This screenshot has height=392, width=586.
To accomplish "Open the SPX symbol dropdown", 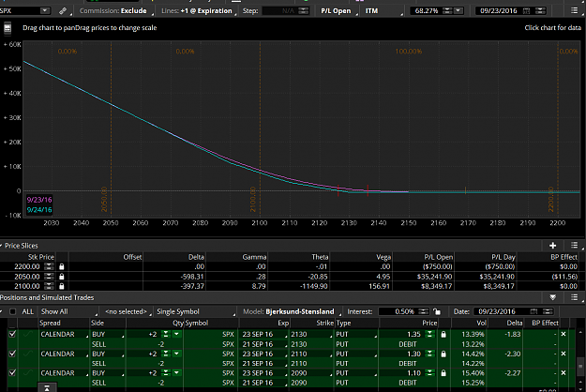I will point(44,11).
